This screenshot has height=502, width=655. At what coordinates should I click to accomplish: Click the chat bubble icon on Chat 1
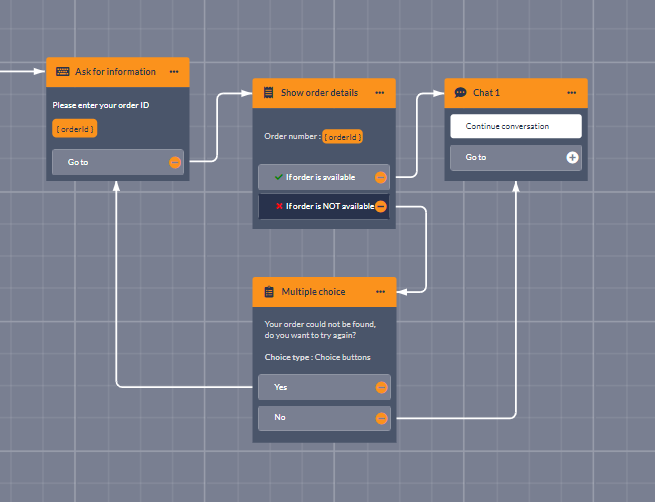[x=460, y=92]
